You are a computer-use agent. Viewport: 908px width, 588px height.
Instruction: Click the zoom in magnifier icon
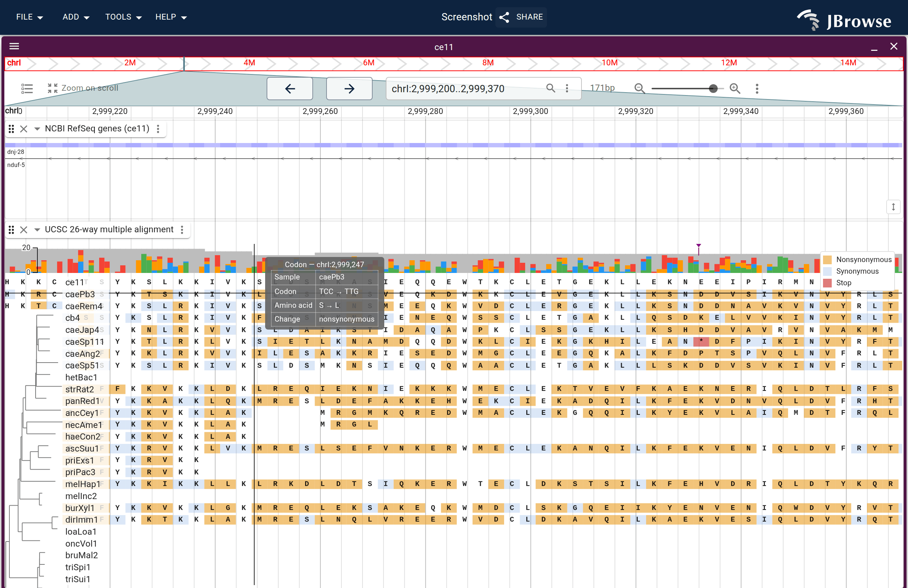735,89
